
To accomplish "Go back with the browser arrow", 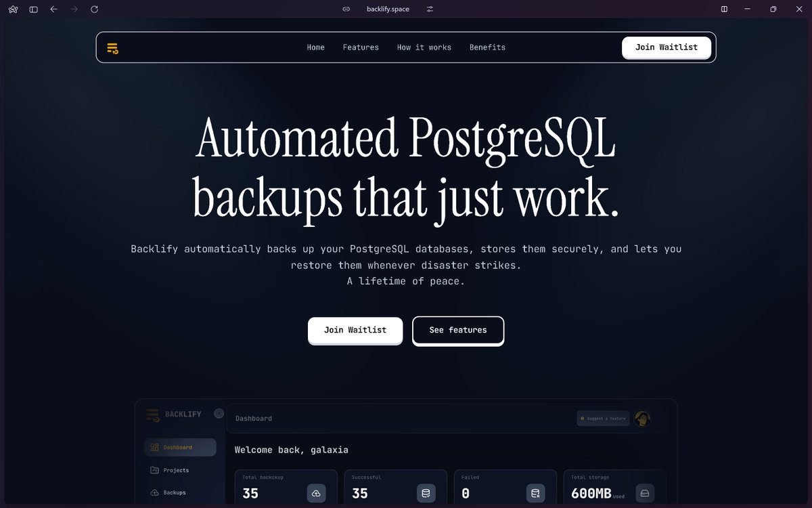I will tap(53, 9).
